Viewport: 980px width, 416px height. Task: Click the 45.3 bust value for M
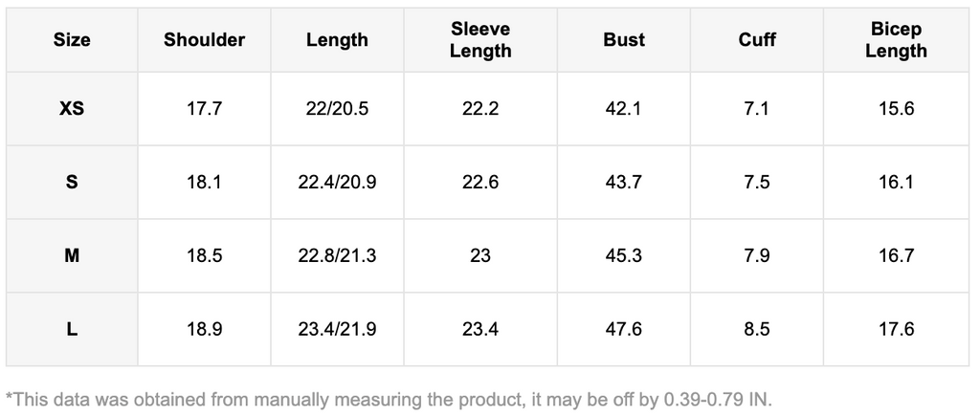point(624,255)
